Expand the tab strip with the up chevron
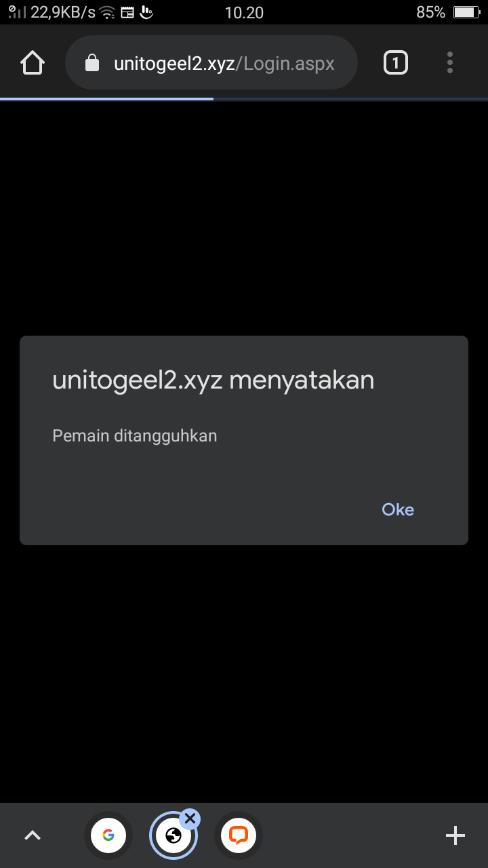Screen dimensions: 488x868 [33, 835]
